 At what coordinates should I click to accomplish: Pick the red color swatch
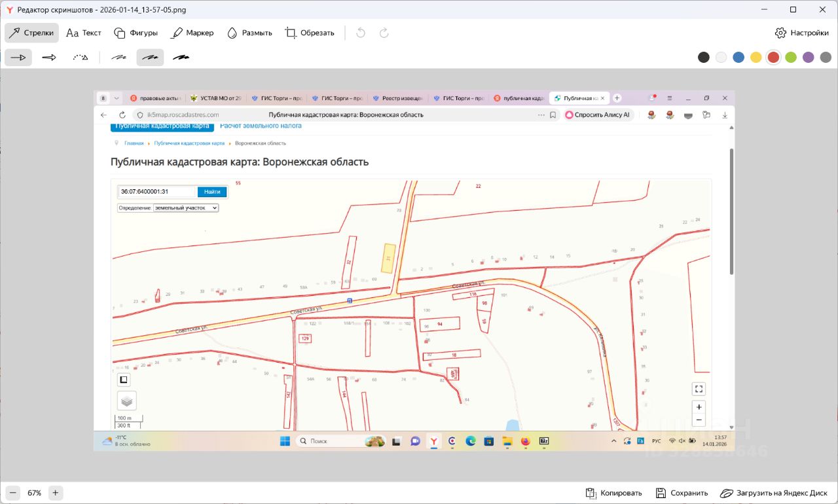click(x=773, y=58)
